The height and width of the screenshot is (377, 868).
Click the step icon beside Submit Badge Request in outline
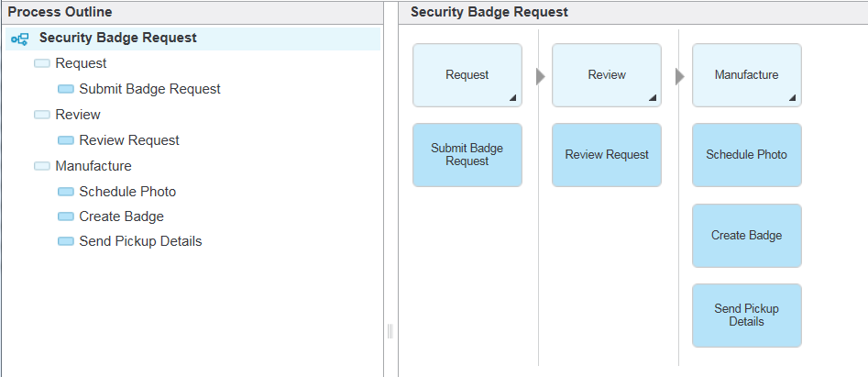tap(66, 89)
